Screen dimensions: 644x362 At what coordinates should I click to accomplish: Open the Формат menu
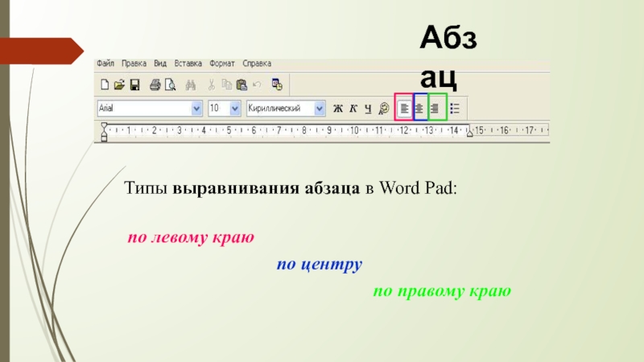tap(222, 64)
